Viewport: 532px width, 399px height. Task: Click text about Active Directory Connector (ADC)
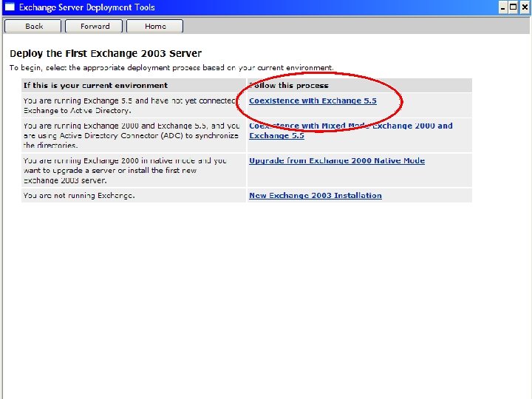point(132,135)
